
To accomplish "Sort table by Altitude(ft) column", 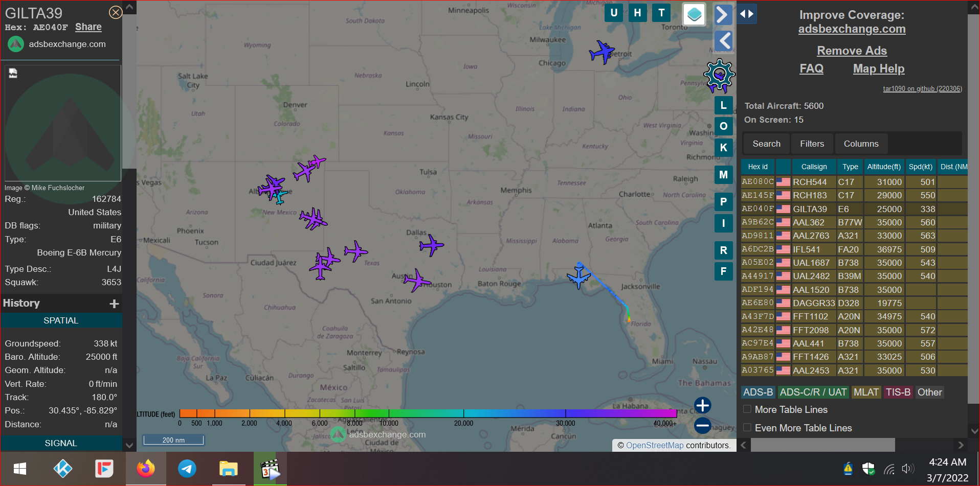I will (884, 167).
